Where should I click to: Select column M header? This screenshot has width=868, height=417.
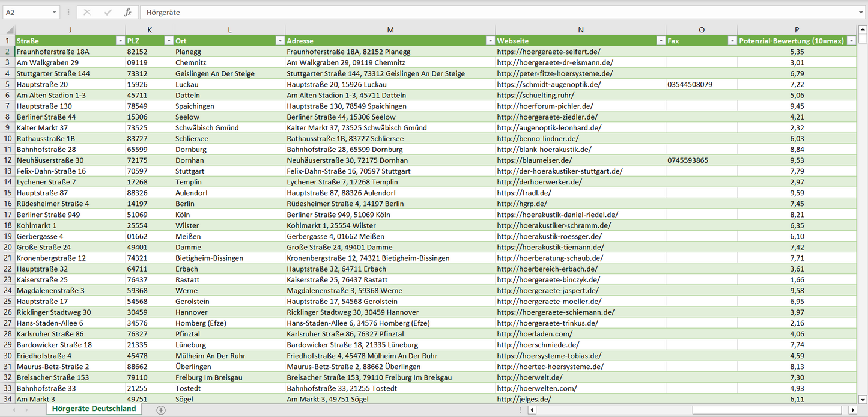(390, 30)
